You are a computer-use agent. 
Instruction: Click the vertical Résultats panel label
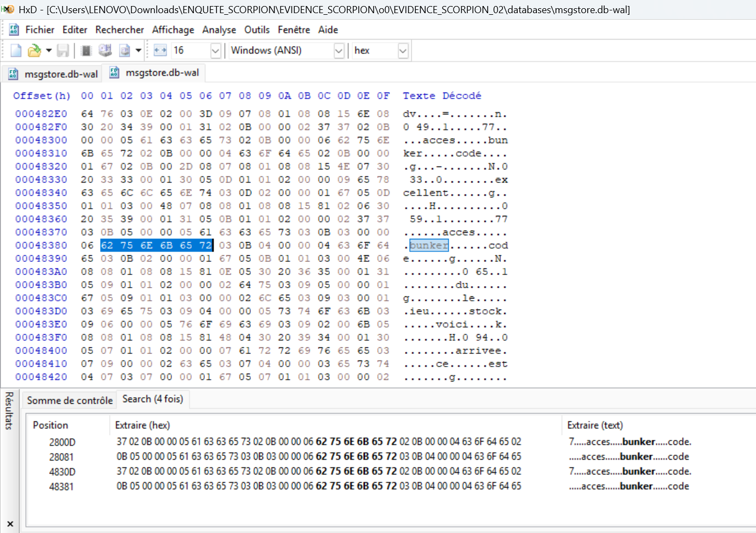click(x=9, y=411)
